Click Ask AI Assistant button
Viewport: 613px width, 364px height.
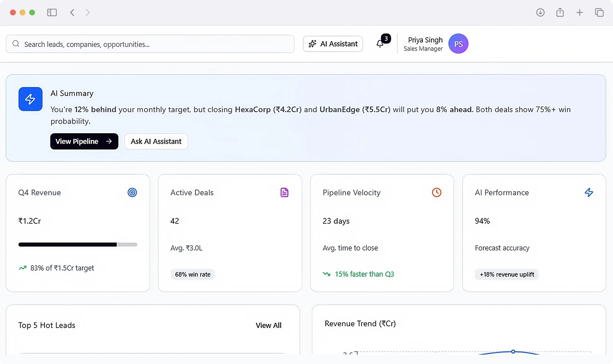pos(156,141)
